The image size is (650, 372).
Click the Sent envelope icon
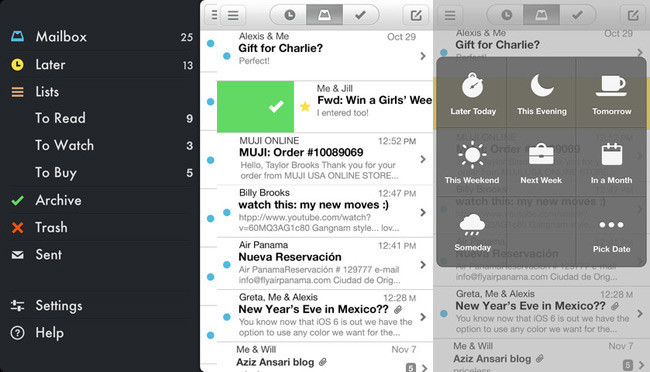17,255
